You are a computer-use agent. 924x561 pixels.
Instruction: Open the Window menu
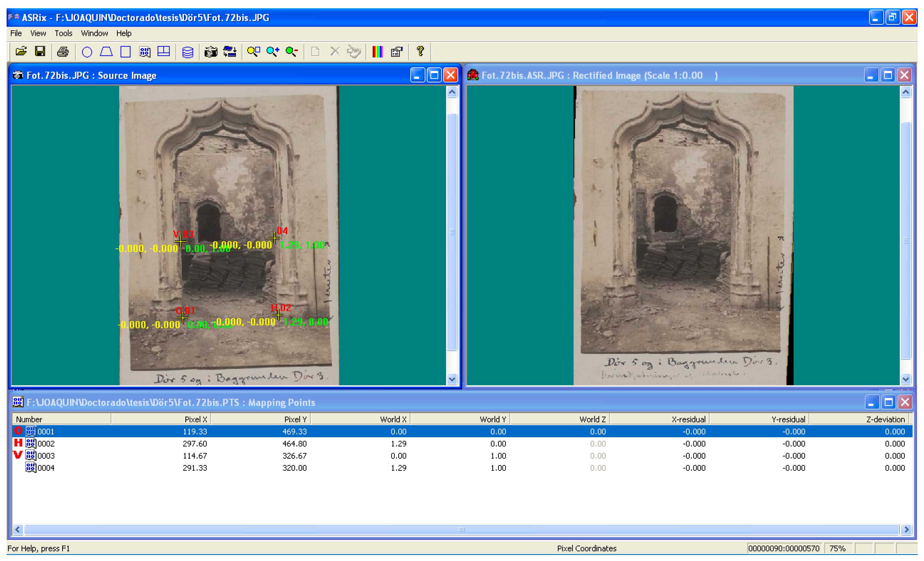(x=94, y=33)
